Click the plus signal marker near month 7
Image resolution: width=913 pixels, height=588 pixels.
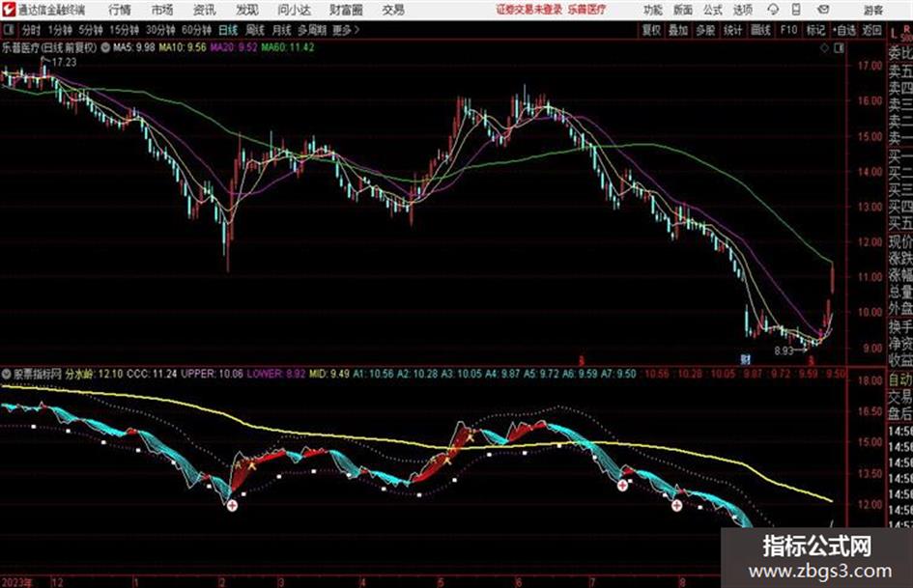pos(622,485)
